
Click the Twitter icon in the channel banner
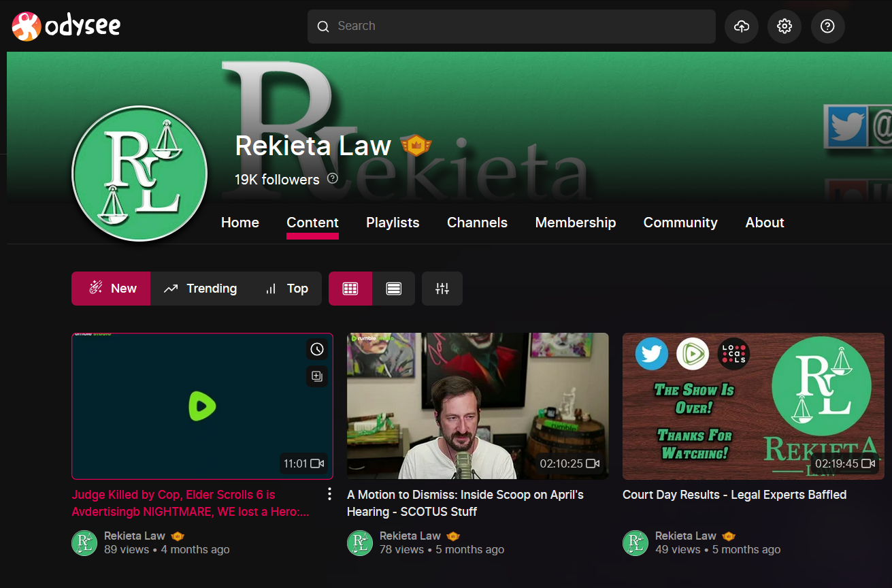point(846,127)
